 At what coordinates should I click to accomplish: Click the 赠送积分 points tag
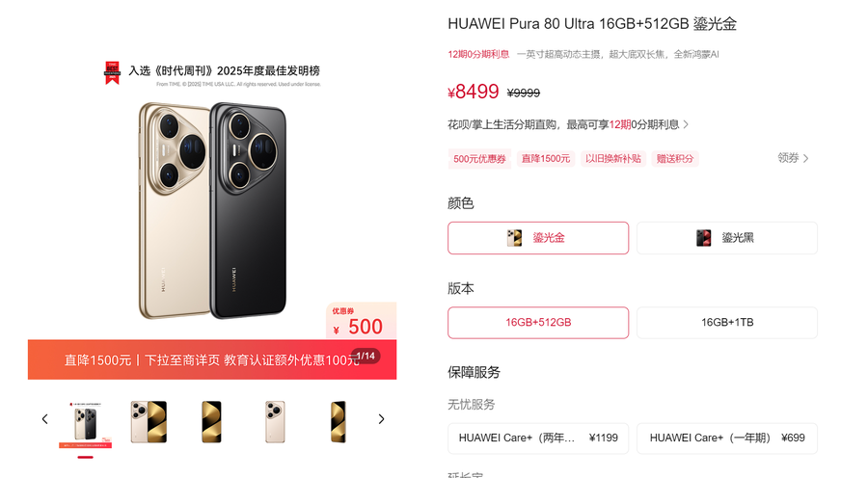(675, 159)
